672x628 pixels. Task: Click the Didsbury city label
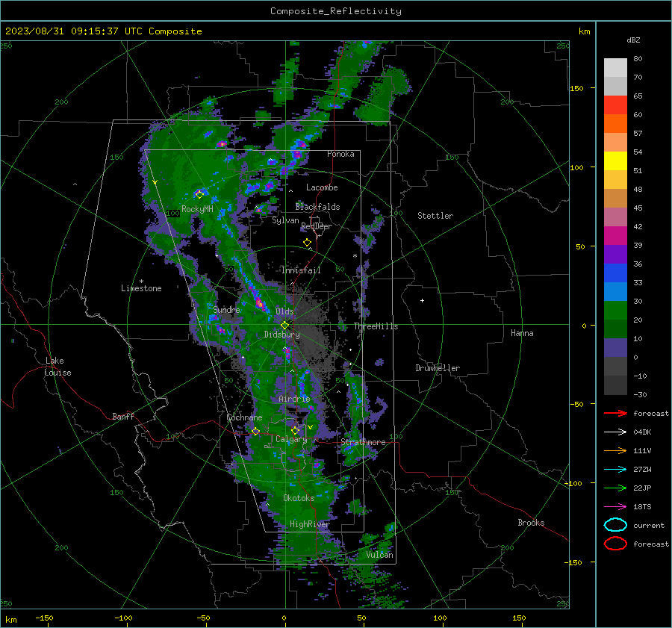[x=281, y=335]
